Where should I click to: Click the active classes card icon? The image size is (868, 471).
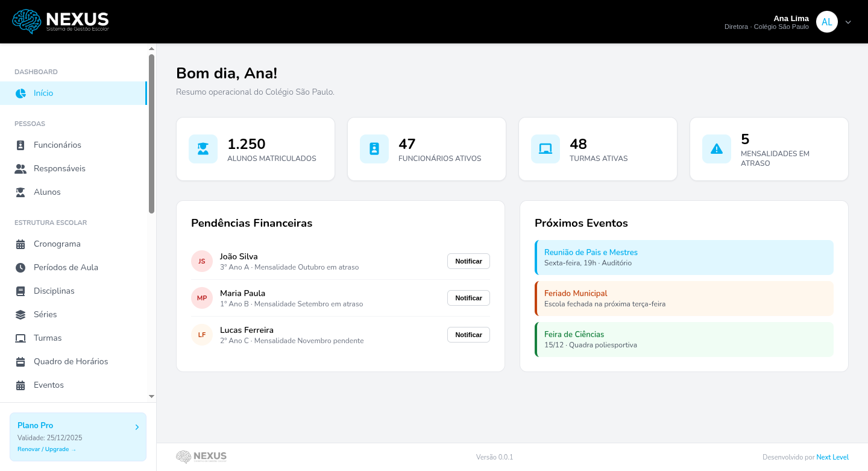(546, 149)
